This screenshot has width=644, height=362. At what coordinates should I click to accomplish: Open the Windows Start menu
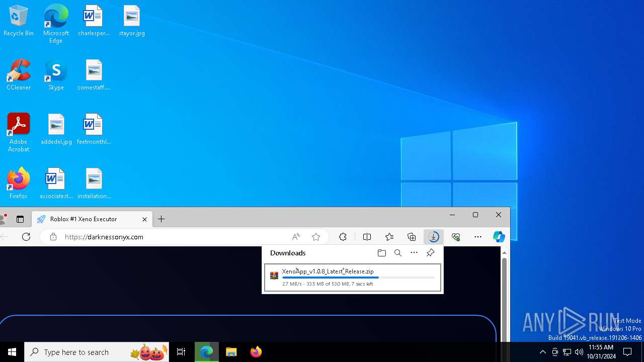click(12, 352)
